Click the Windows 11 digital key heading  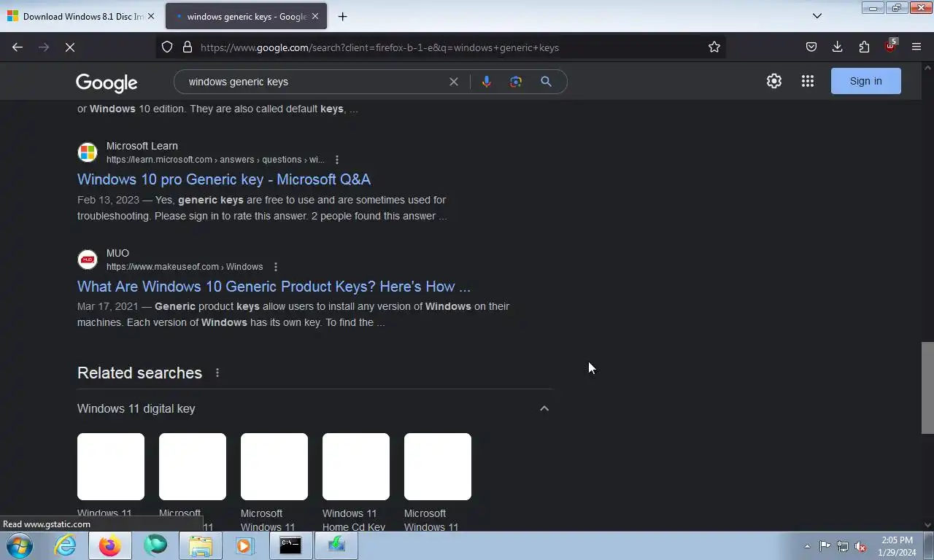[x=136, y=408]
